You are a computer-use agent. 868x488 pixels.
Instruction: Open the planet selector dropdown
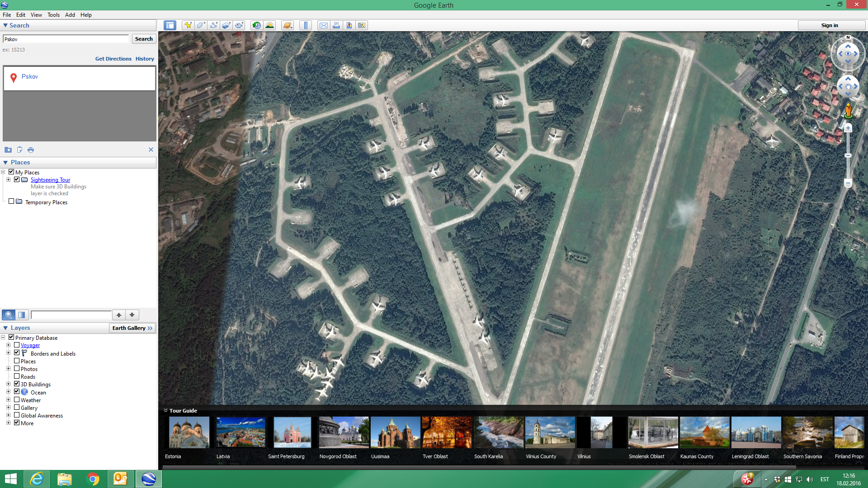tap(288, 25)
